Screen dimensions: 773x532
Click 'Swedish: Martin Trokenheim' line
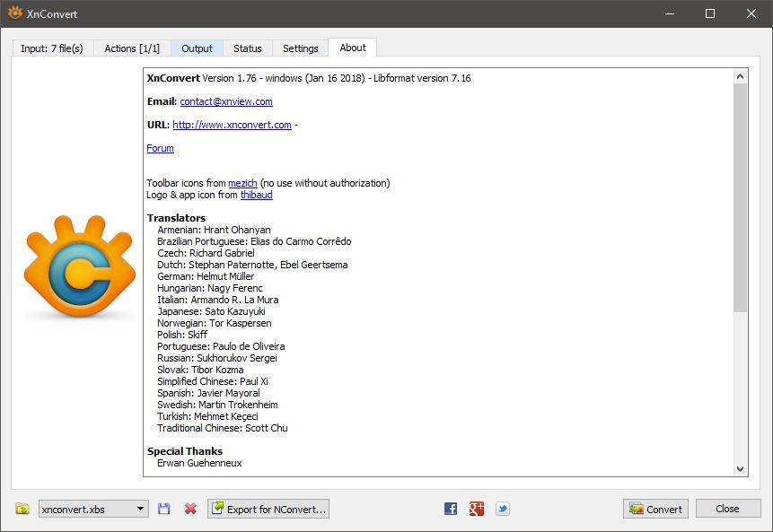(217, 405)
